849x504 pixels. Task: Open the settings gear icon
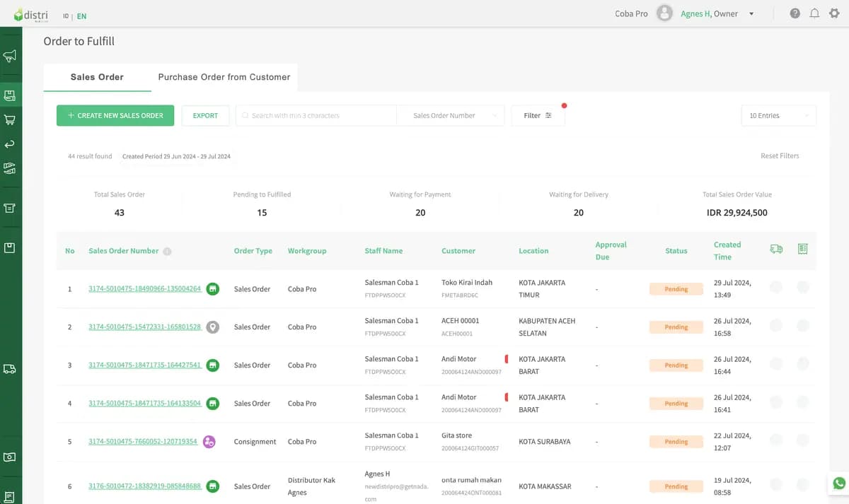(x=834, y=13)
